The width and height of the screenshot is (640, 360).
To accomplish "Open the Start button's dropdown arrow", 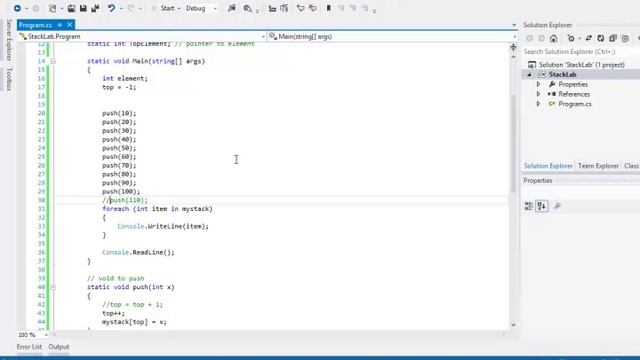I will click(x=179, y=9).
